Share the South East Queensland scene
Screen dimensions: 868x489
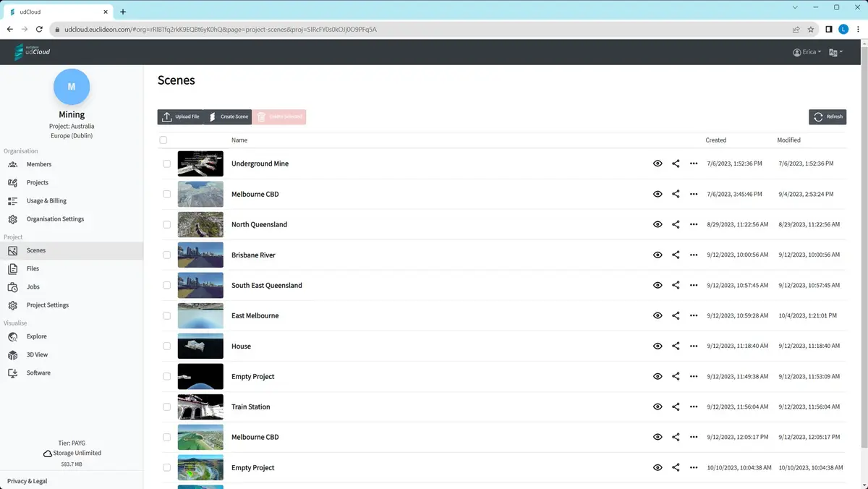tap(676, 285)
